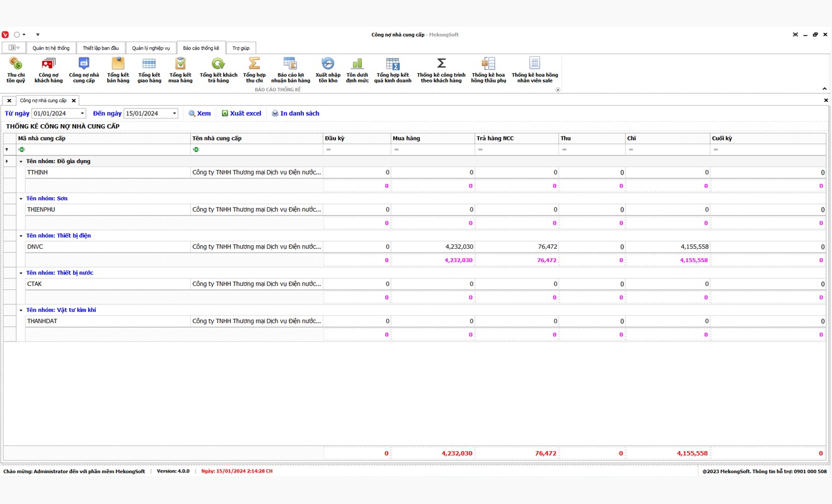This screenshot has width=832, height=504.
Task: Click Tên nhà cung cấp filter field
Action: click(258, 149)
